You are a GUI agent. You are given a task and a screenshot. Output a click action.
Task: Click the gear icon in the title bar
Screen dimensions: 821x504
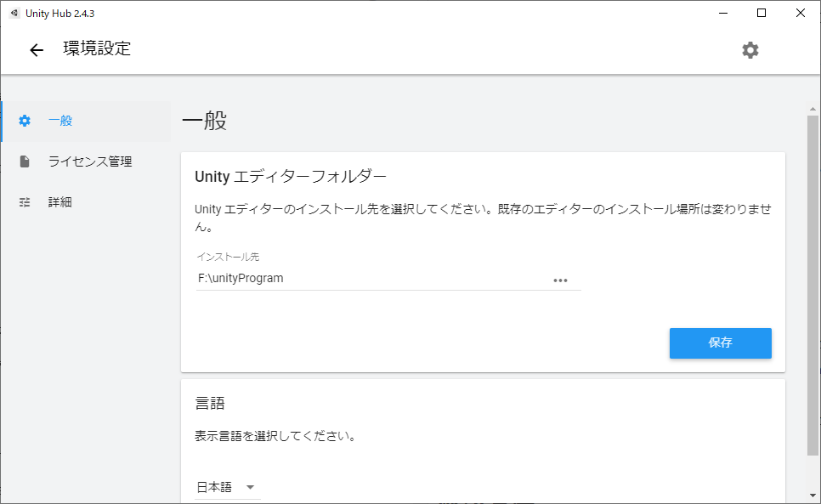pos(750,50)
